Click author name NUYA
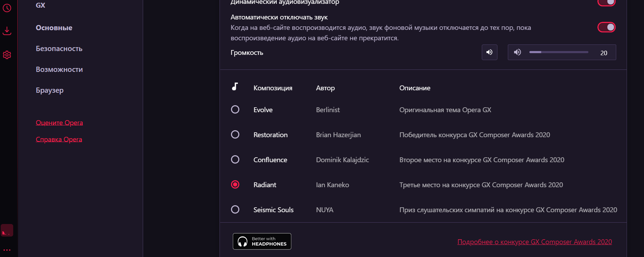The width and height of the screenshot is (644, 257). [325, 210]
